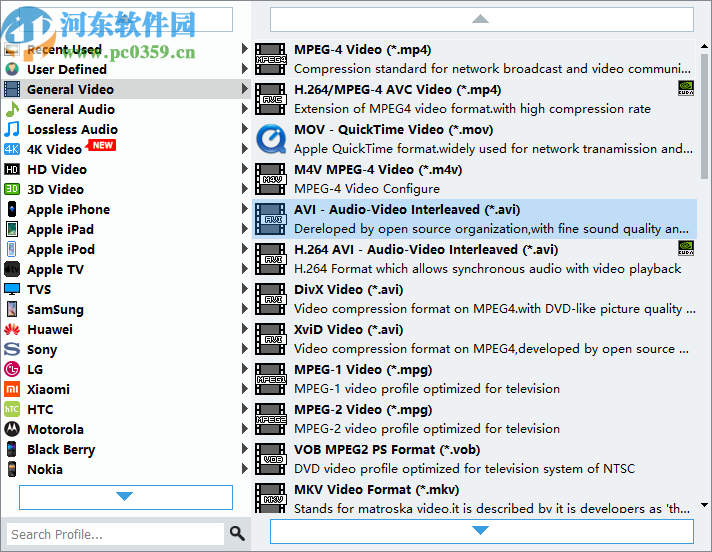Expand the Lossless Audio submenu arrow
Viewport: 712px width, 552px height.
click(244, 129)
